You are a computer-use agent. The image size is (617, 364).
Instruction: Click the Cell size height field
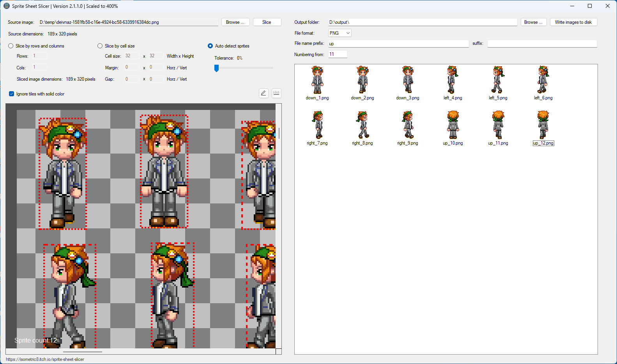coord(156,56)
